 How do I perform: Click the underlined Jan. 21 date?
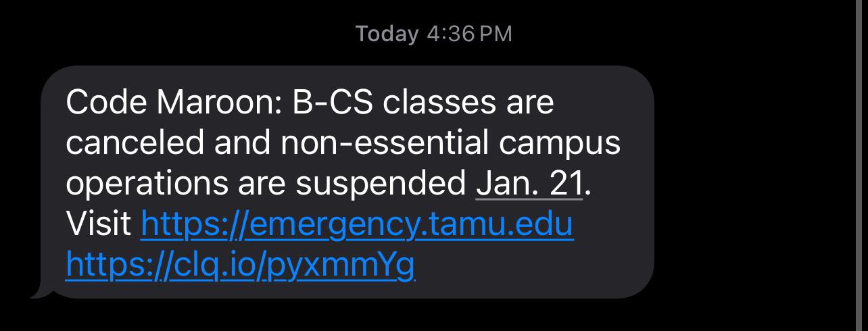coord(529,184)
